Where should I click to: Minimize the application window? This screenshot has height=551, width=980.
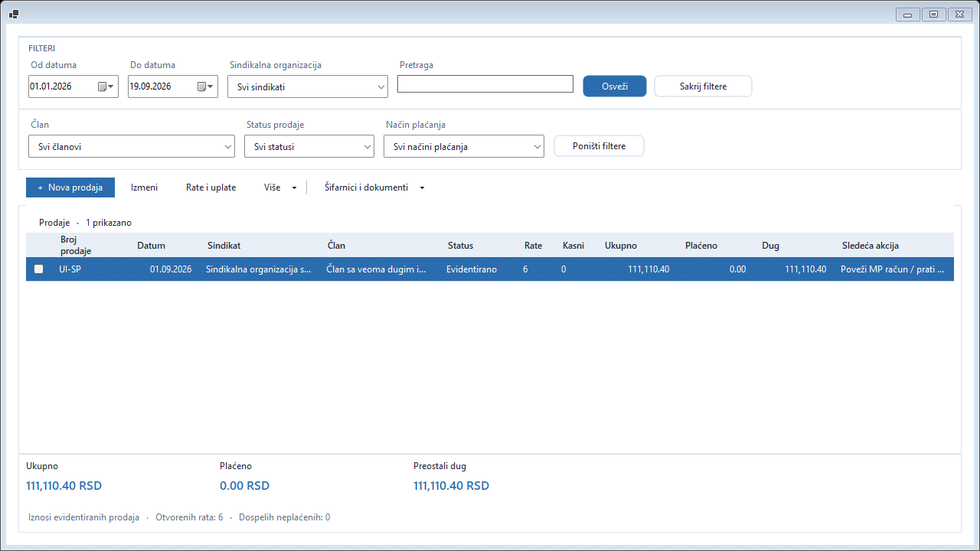tap(907, 14)
